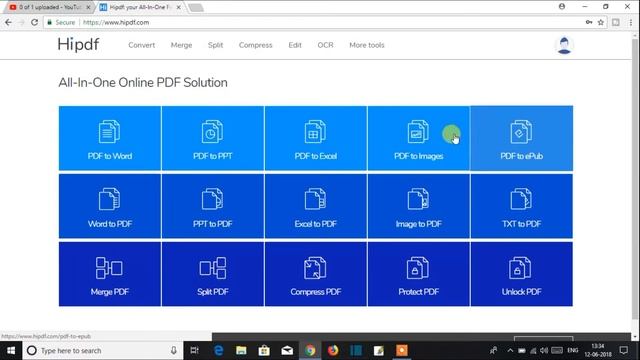This screenshot has width=640, height=360.
Task: Click the taskbar clock and date
Action: click(x=598, y=351)
